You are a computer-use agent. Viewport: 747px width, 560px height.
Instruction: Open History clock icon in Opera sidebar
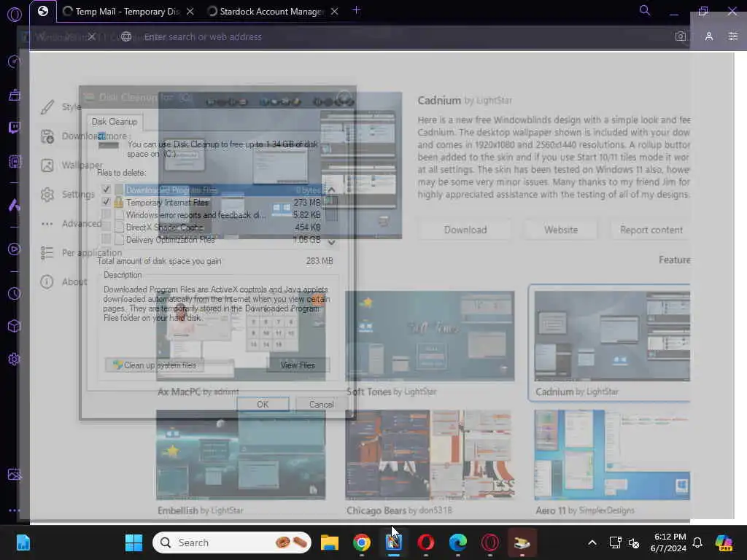pyautogui.click(x=15, y=293)
